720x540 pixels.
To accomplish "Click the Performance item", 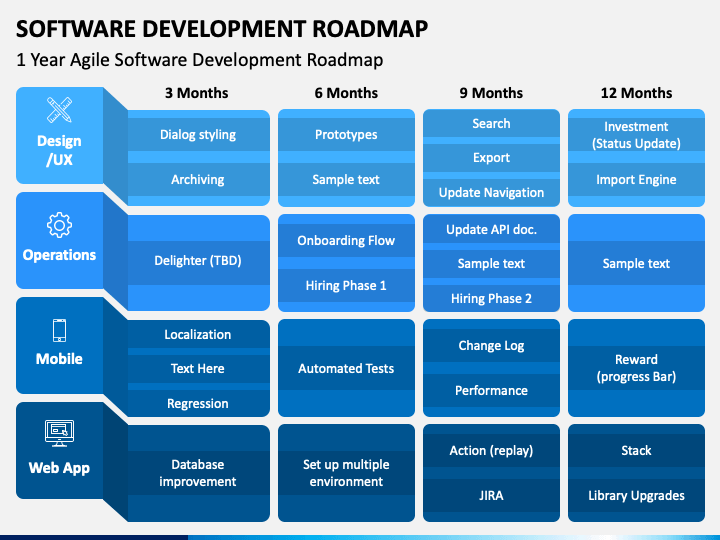I will coord(491,391).
